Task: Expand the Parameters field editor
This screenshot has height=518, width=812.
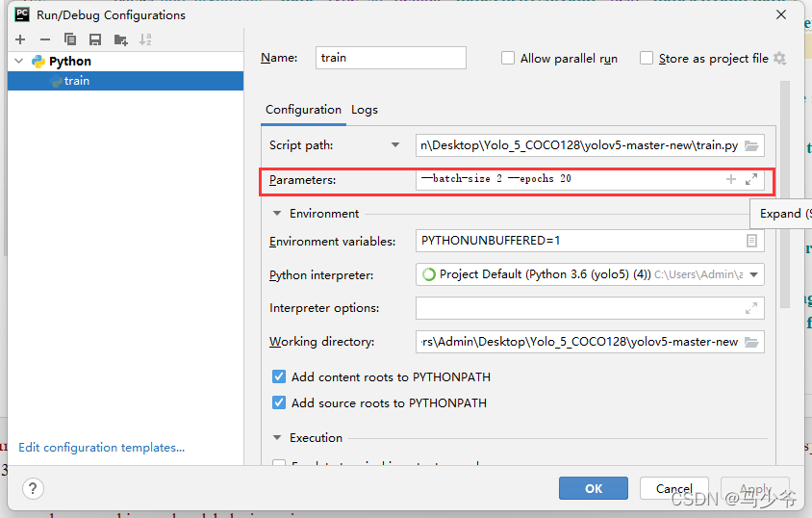Action: 751,179
